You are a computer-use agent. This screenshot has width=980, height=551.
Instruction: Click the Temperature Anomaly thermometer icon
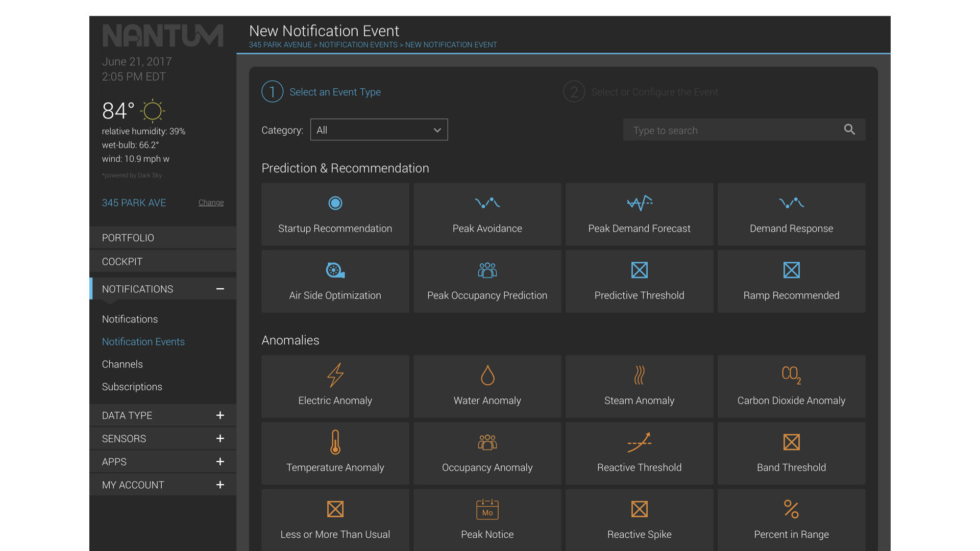[335, 442]
